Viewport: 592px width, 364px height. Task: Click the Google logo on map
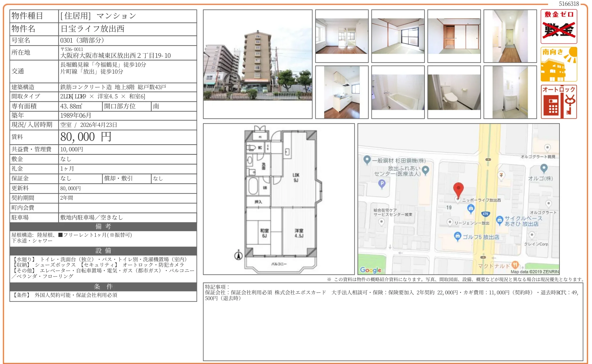pyautogui.click(x=370, y=270)
